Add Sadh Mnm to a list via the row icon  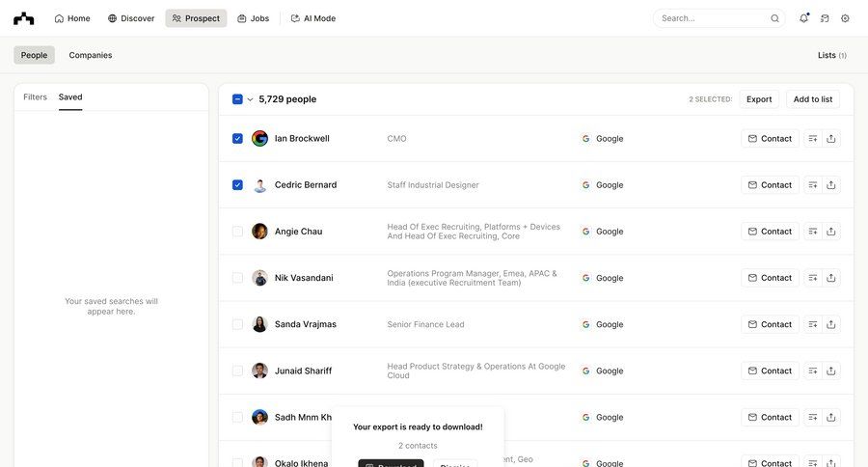click(813, 417)
